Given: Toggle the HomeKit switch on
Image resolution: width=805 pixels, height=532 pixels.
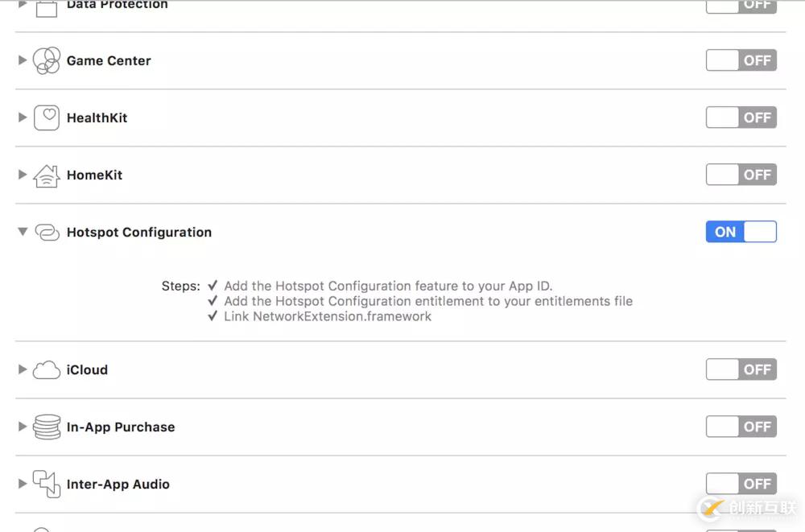Looking at the screenshot, I should [741, 175].
